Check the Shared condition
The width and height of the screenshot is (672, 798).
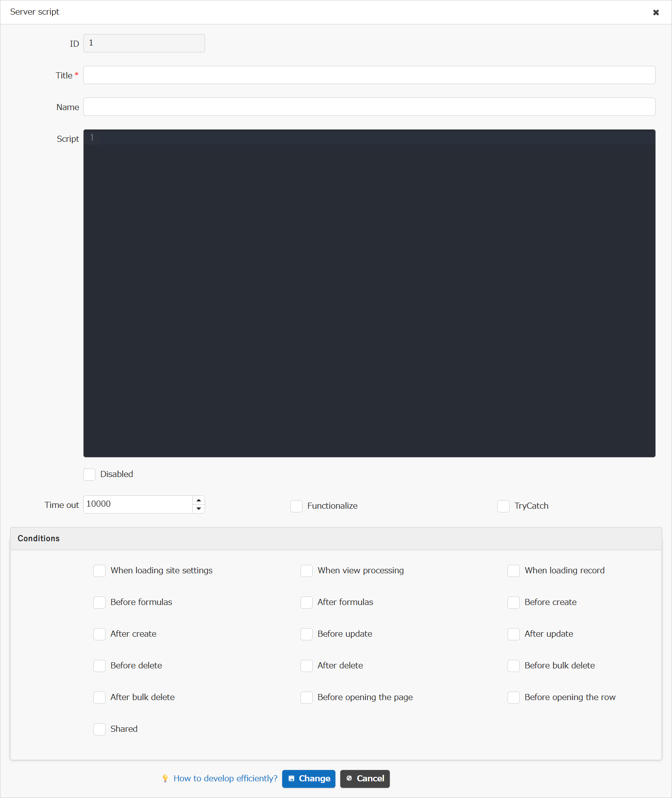pos(99,729)
